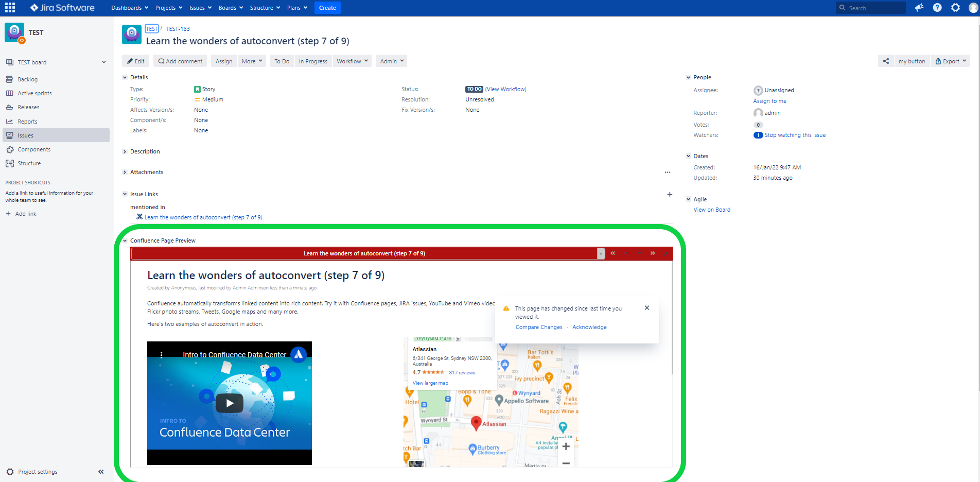The height and width of the screenshot is (482, 980).
Task: Jump to first page in preview
Action: (612, 253)
